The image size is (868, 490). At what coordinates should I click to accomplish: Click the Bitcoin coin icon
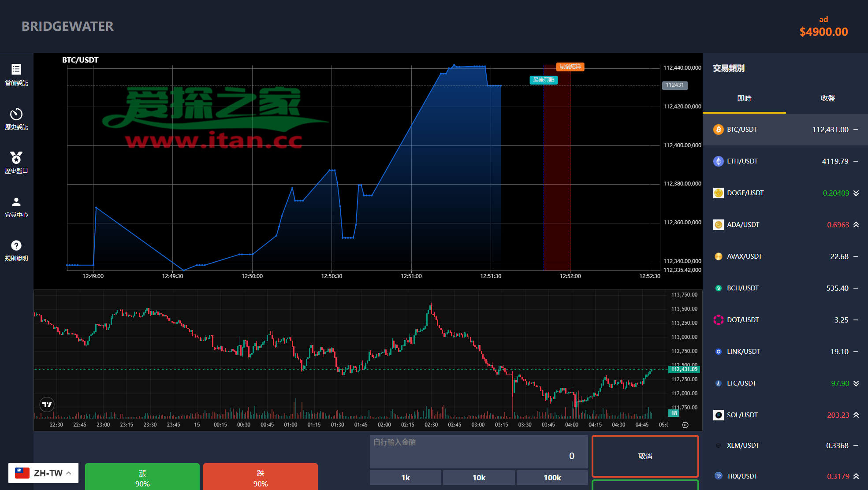[x=718, y=130]
